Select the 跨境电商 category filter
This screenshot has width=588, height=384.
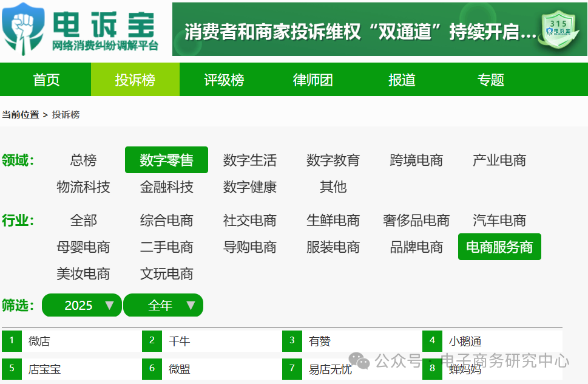point(416,160)
